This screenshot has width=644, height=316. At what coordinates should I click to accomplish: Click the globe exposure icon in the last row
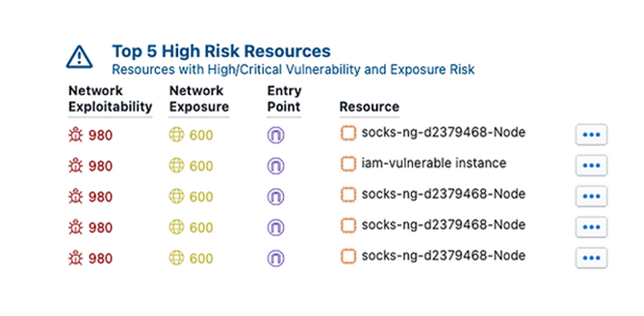coord(176,259)
